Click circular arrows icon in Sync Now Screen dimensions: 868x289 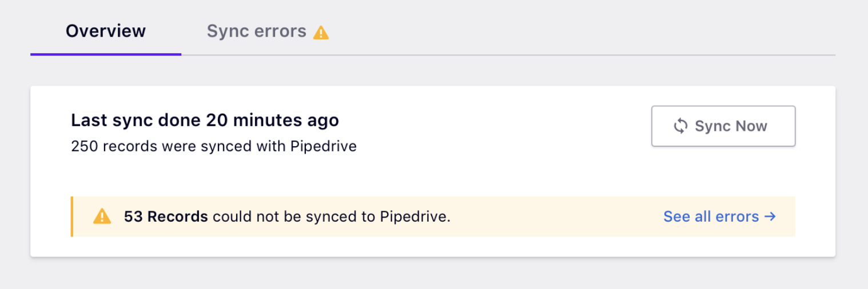[680, 126]
